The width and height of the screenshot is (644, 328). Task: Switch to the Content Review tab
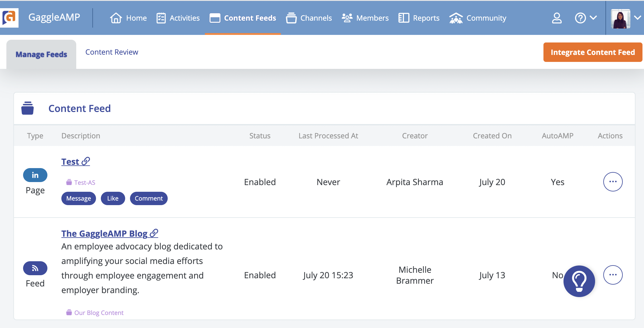point(112,52)
